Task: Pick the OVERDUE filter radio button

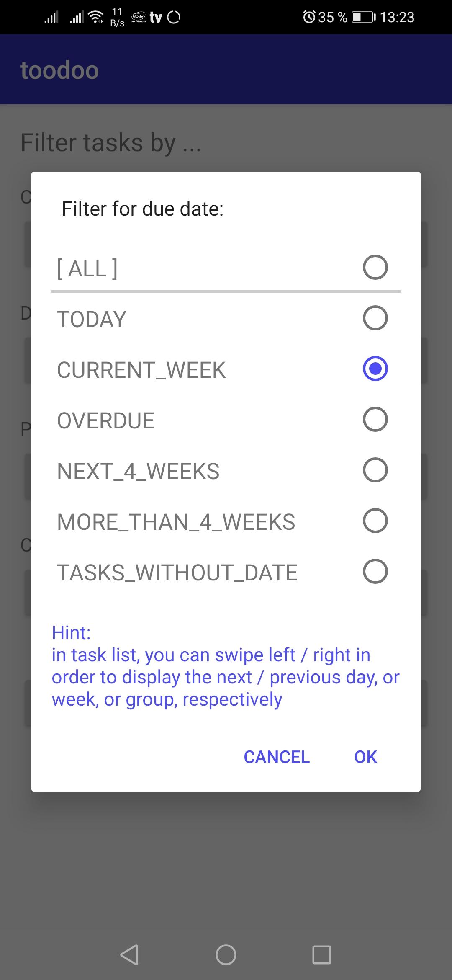Action: pos(375,419)
